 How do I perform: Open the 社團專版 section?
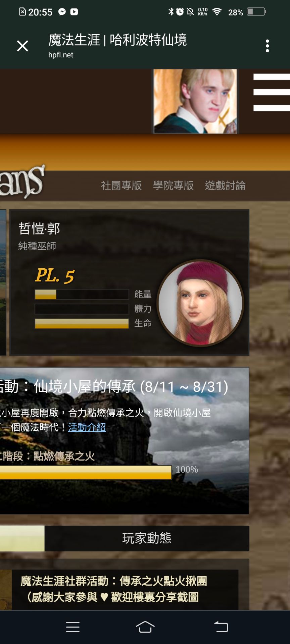(x=121, y=185)
